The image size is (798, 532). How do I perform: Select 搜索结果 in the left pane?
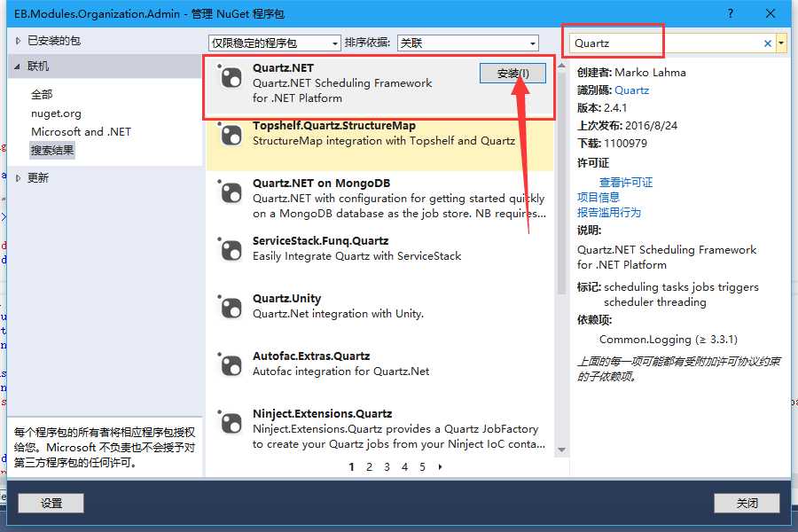tap(52, 150)
